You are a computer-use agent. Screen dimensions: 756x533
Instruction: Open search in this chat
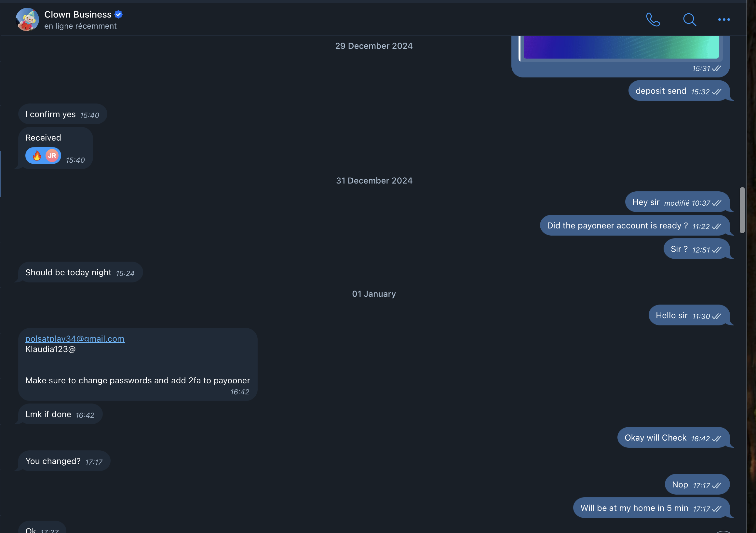click(x=689, y=20)
